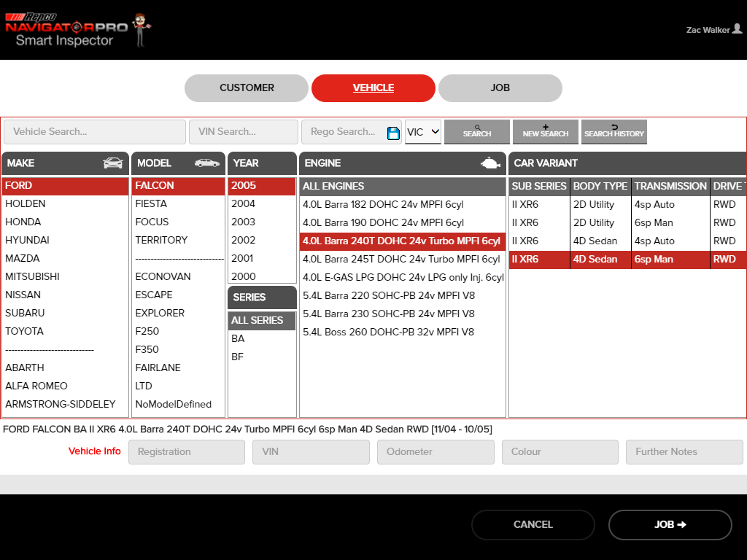This screenshot has width=747, height=560.
Task: Choose II XR6 2D Utility 6sp Man variant
Action: [628, 222]
